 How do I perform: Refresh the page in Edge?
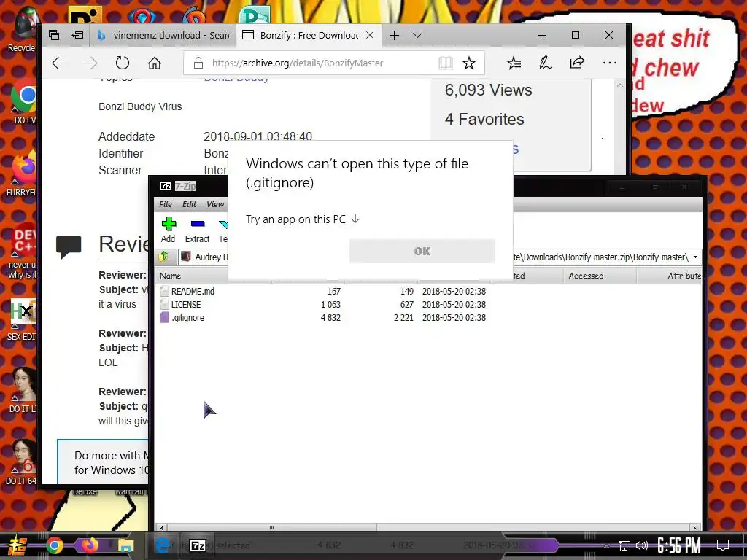pos(123,63)
